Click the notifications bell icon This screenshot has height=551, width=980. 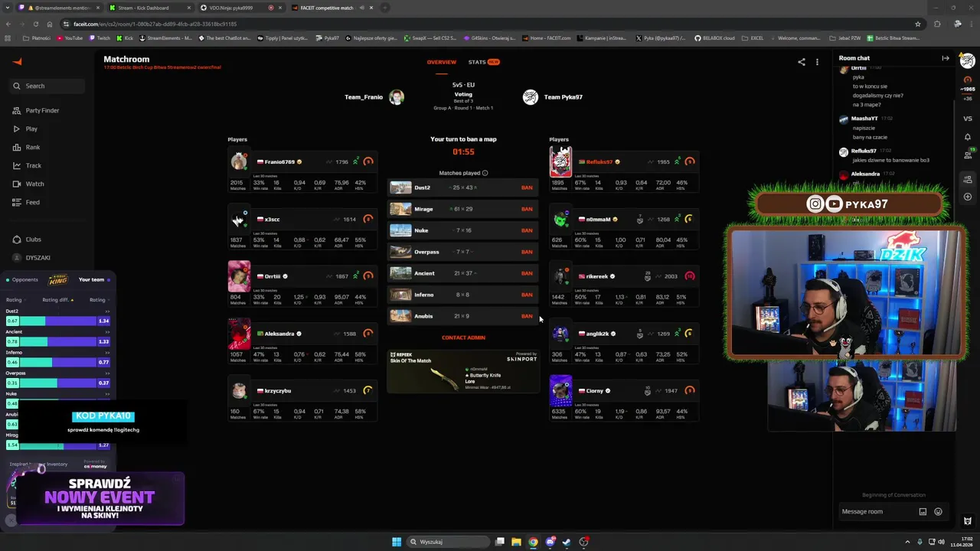tap(968, 137)
